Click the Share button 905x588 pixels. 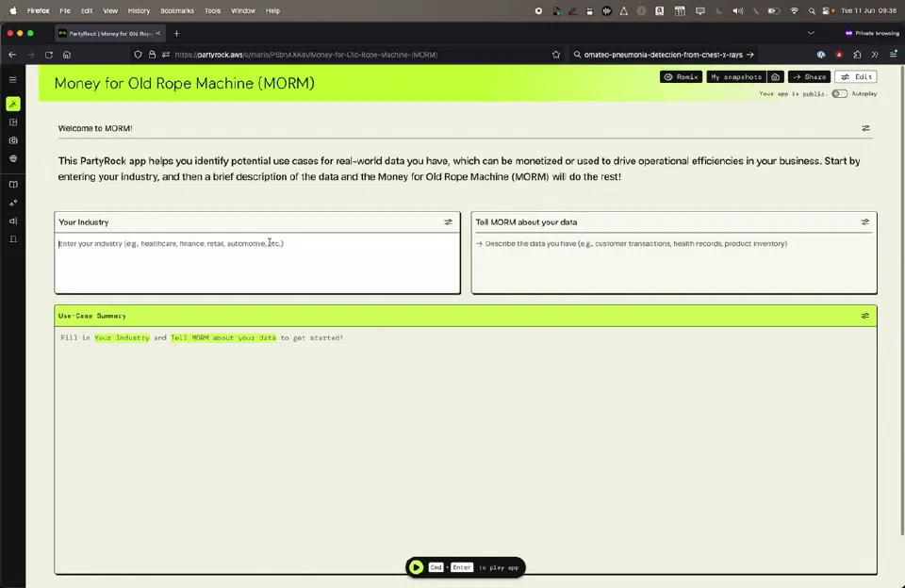(x=809, y=76)
